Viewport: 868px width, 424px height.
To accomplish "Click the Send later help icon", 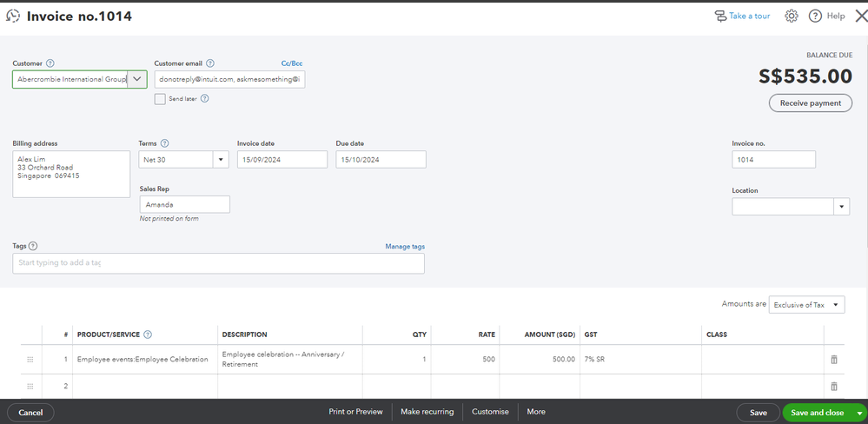I will 204,98.
